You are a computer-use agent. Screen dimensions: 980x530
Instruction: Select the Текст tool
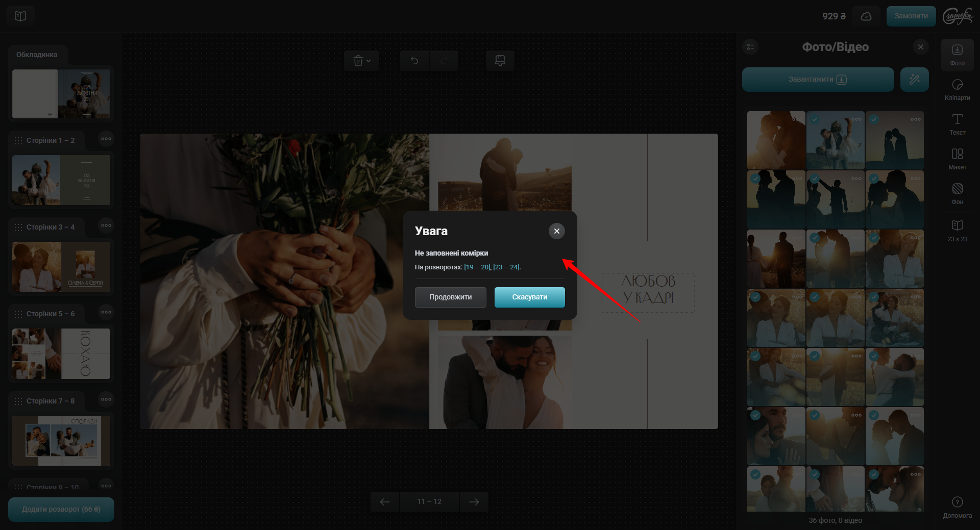click(957, 124)
